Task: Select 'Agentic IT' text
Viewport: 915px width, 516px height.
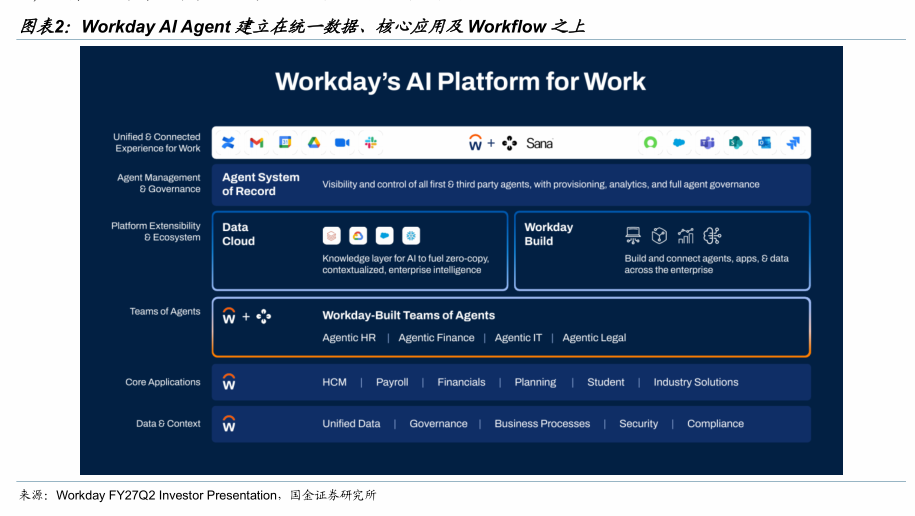Action: 518,337
